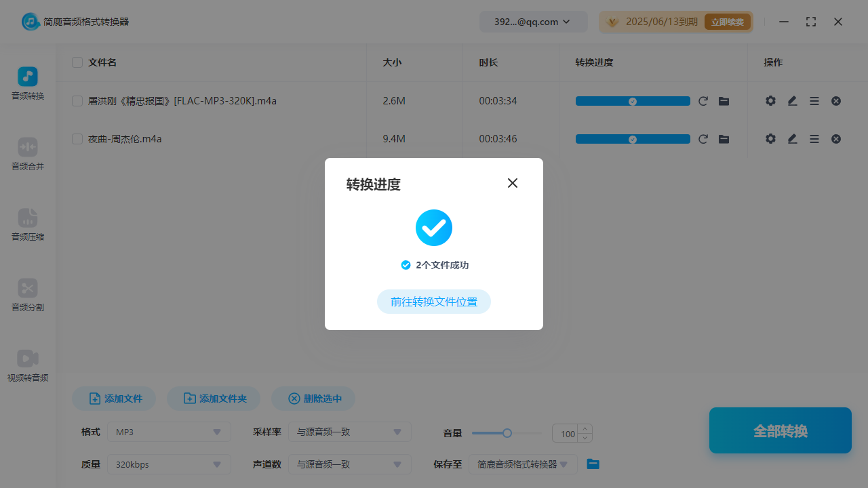868x488 pixels.
Task: Click 前往转换文件位置 in the dialog
Action: point(433,302)
